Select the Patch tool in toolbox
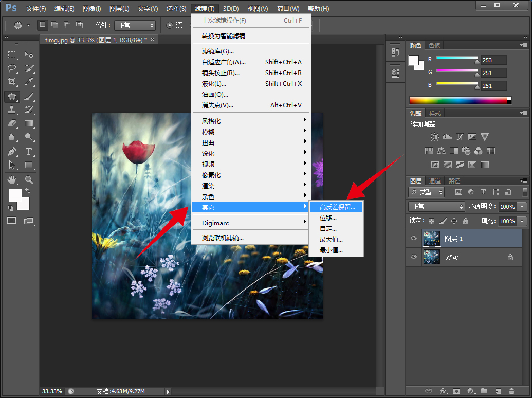This screenshot has width=532, height=398. pos(12,97)
